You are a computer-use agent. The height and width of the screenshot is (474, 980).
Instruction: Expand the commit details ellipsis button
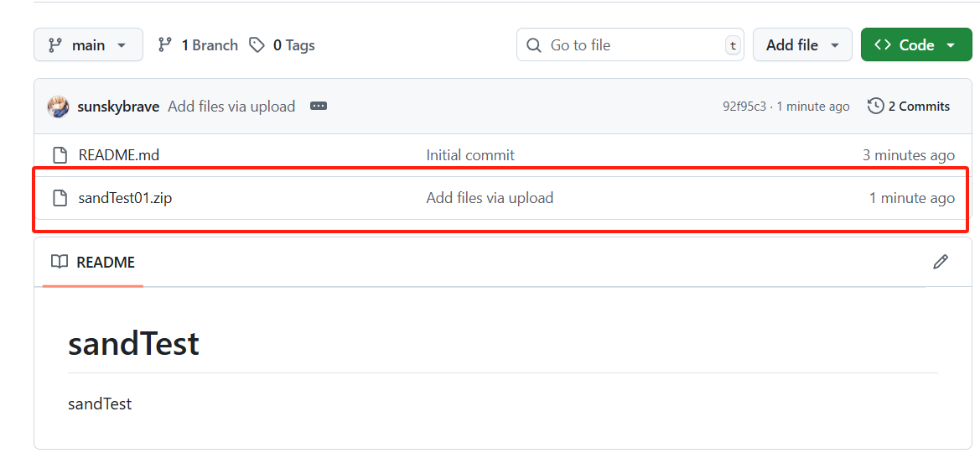pos(319,107)
